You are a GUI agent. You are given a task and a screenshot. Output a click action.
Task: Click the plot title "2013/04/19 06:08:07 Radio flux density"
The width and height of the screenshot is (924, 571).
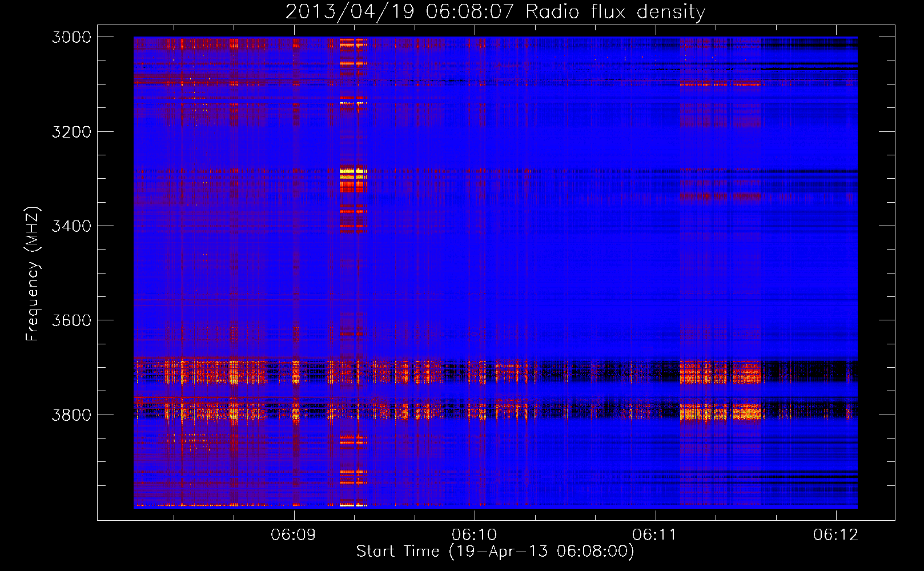(x=495, y=11)
